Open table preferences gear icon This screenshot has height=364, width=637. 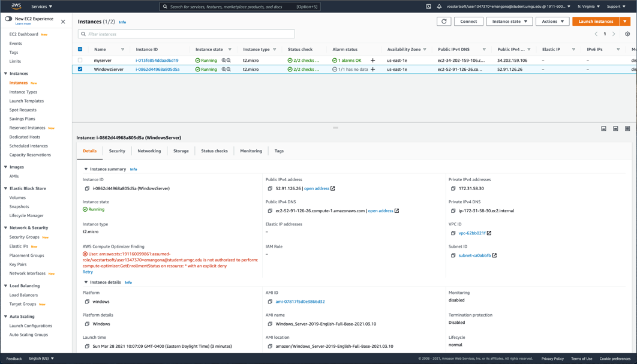click(627, 34)
